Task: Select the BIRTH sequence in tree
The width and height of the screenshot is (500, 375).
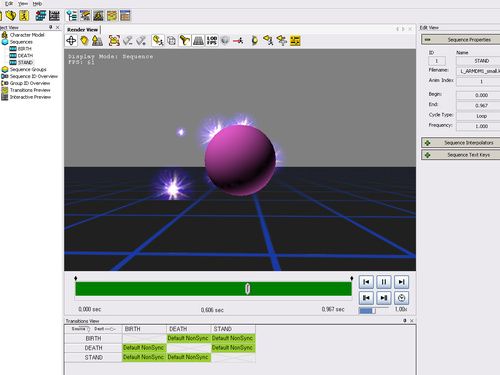Action: coord(25,49)
